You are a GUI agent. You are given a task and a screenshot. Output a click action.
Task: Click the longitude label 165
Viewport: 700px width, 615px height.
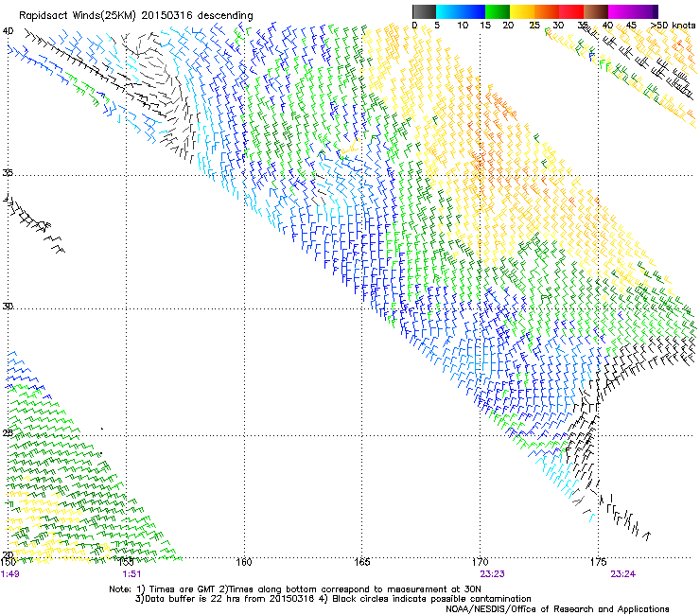(x=361, y=562)
